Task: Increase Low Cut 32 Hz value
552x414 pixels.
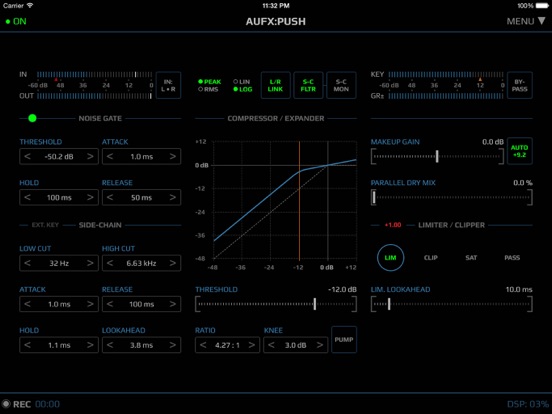Action: pos(90,263)
